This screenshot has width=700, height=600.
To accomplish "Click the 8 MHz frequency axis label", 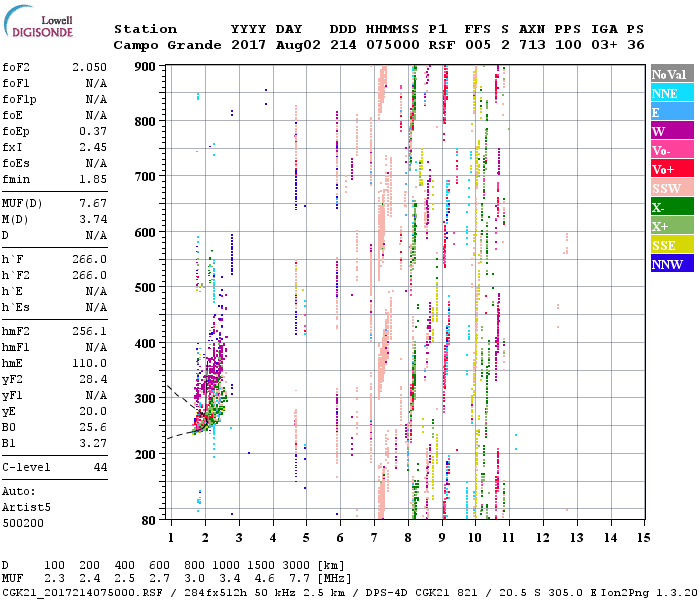I will [408, 538].
